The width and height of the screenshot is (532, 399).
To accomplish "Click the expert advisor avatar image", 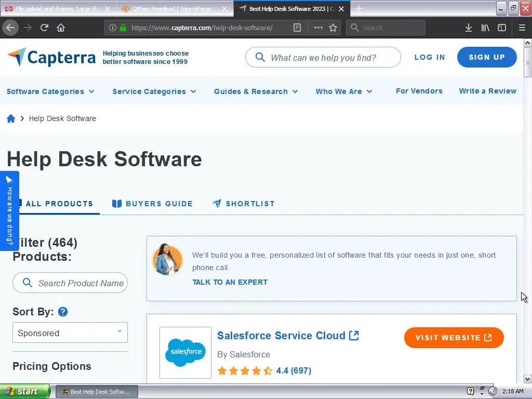I will (168, 260).
